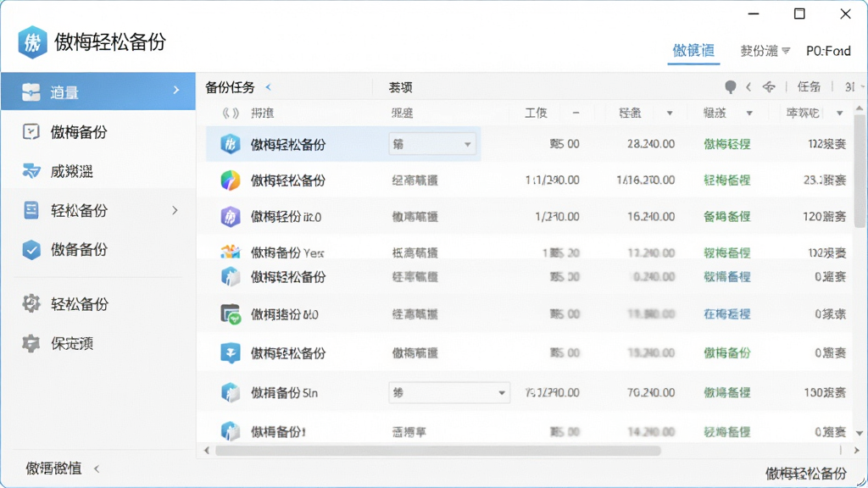Select the 表项 tab

[x=400, y=87]
